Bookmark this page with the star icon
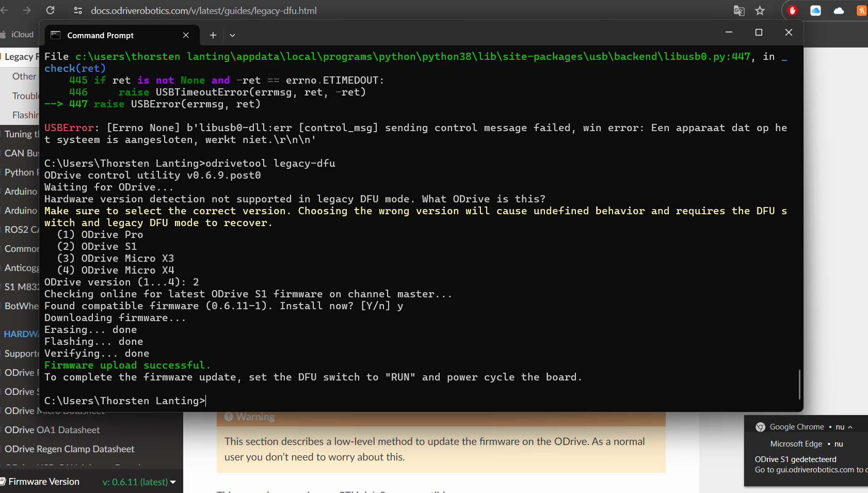This screenshot has width=868, height=493. coord(760,10)
